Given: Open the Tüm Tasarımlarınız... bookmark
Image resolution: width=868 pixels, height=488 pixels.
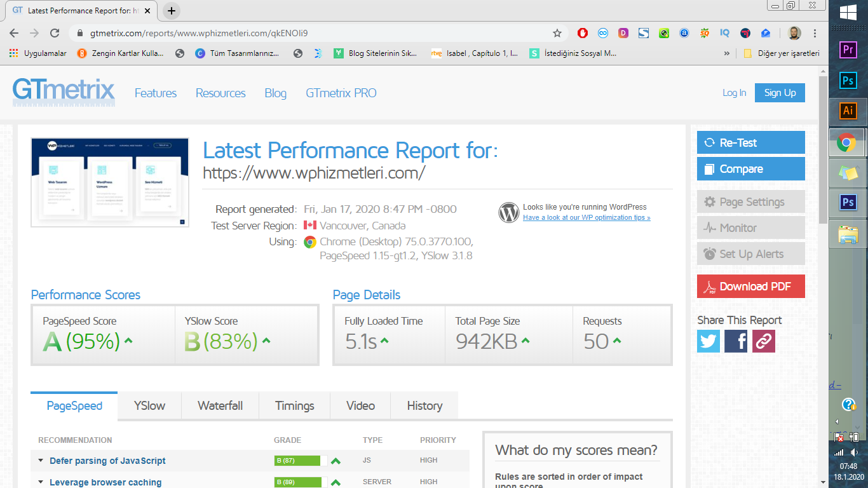Looking at the screenshot, I should tap(238, 53).
